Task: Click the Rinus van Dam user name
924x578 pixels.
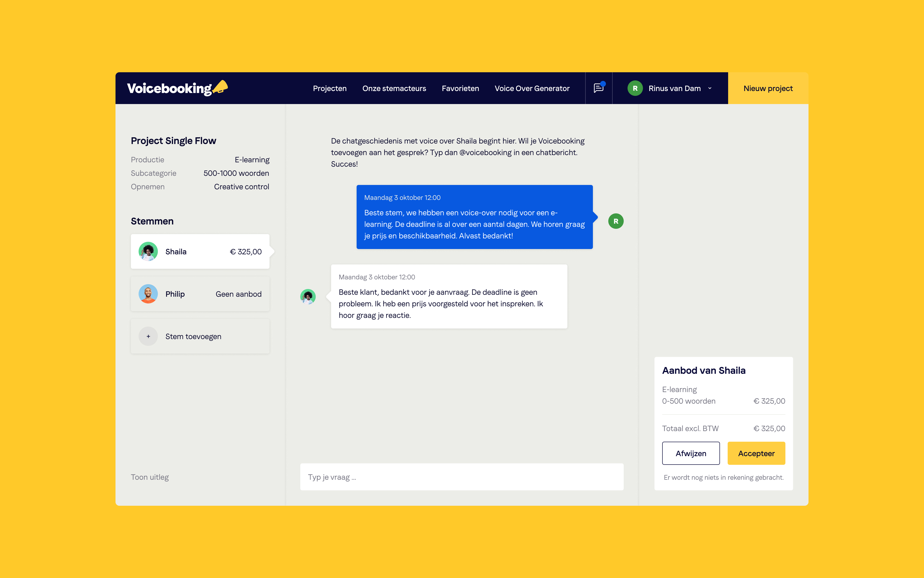Action: tap(675, 88)
